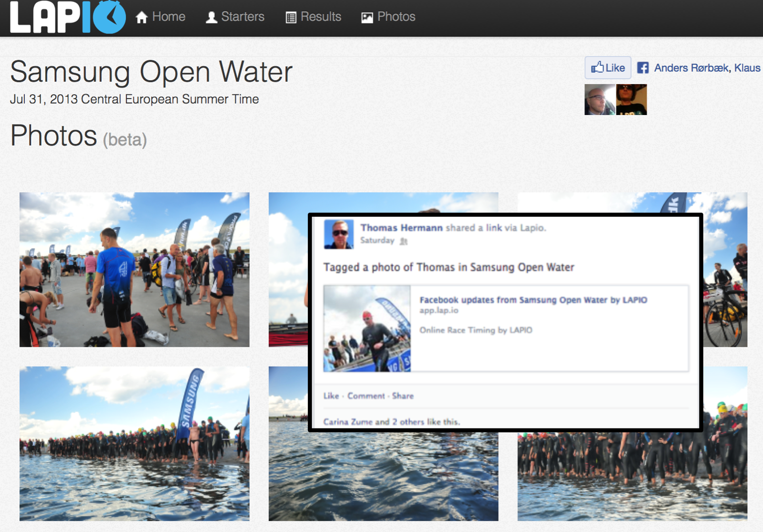Click Share under the shared post
This screenshot has width=763, height=532.
pos(402,396)
